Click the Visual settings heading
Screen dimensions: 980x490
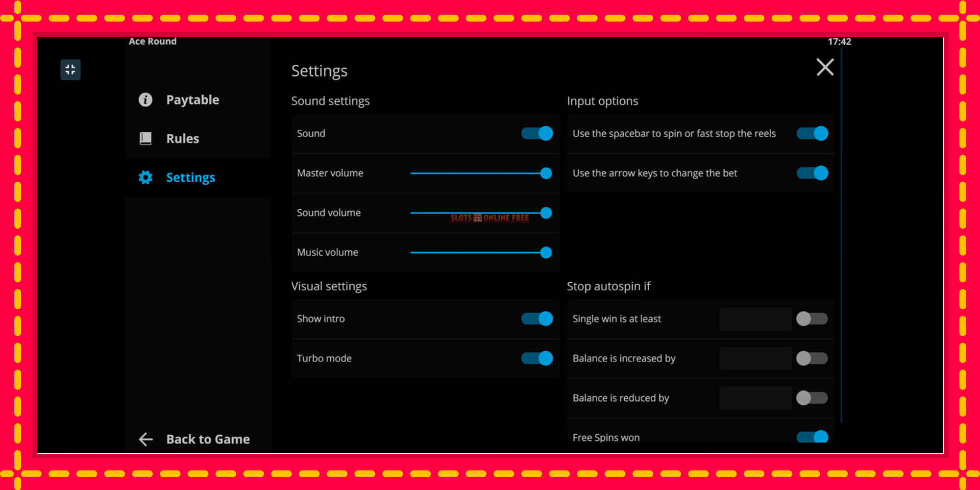click(x=329, y=286)
